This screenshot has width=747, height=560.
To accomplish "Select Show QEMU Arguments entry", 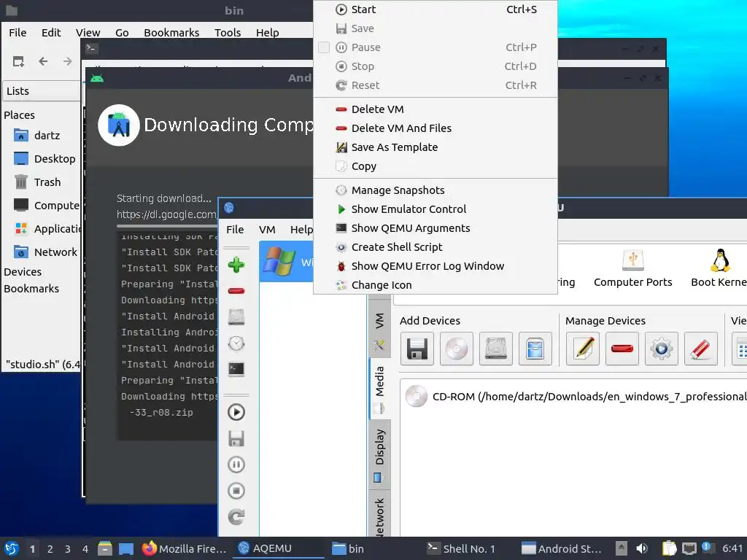I will pyautogui.click(x=436, y=228).
